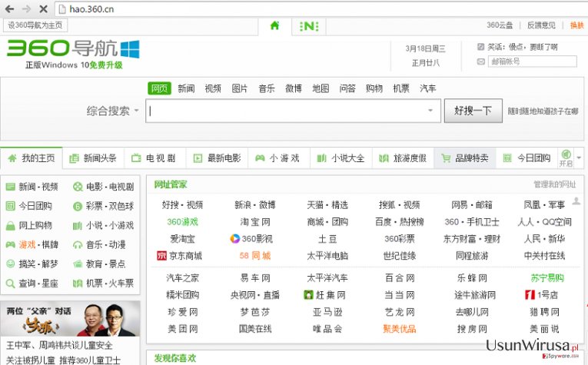Click the 新闻·视频 sidebar icon
Image resolution: width=588 pixels, height=365 pixels.
(11, 187)
